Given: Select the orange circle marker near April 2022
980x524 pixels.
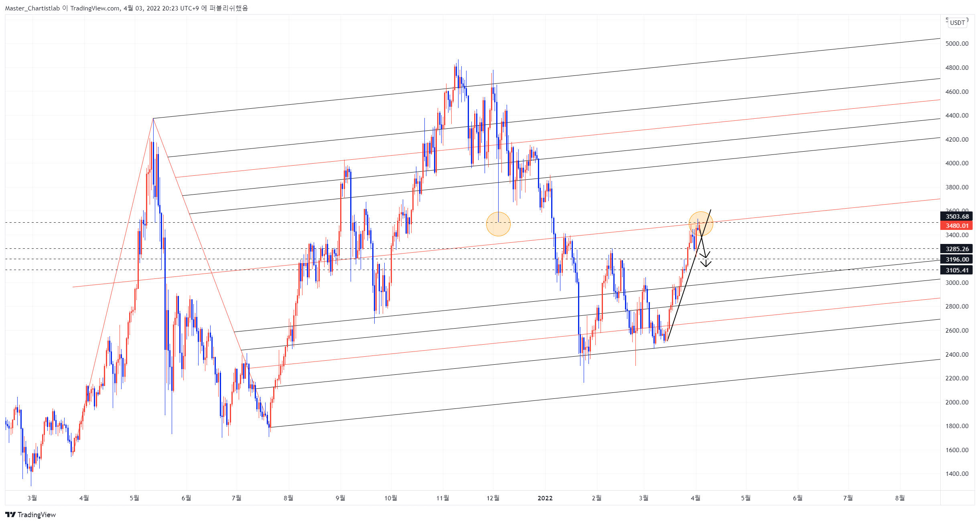Looking at the screenshot, I should click(x=701, y=223).
